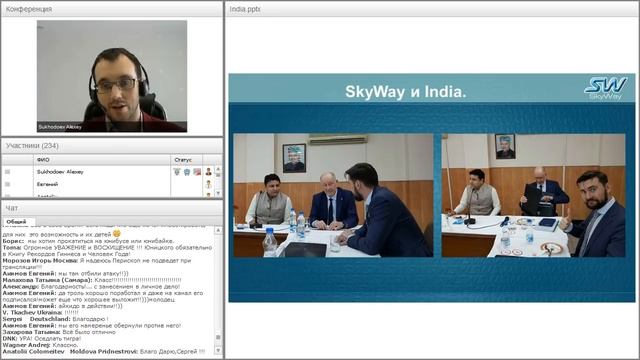Click the Sukhodoev Alexey name caption on the video
Image resolution: width=640 pixels, height=360 pixels.
tap(60, 127)
